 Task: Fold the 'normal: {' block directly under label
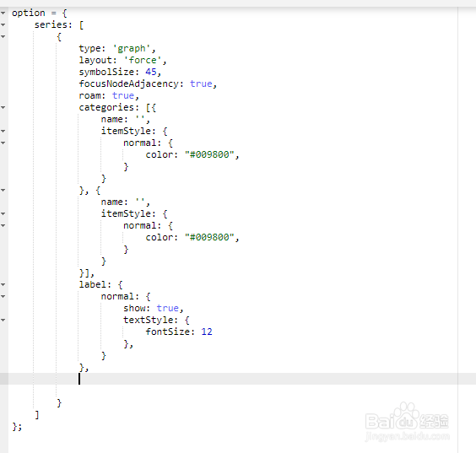(3, 296)
